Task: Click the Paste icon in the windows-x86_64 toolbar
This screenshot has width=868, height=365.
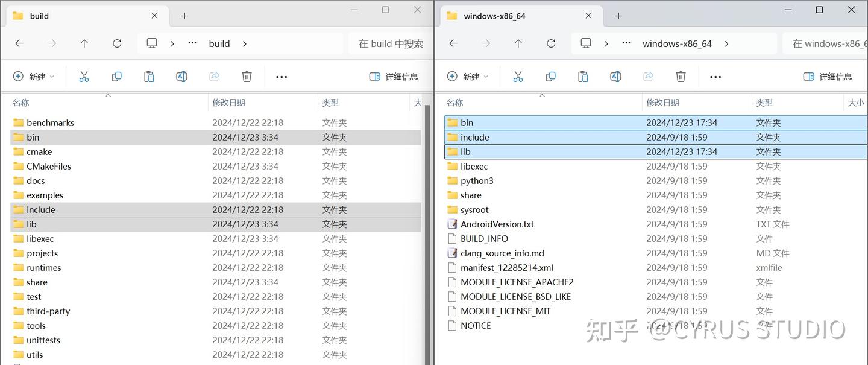Action: pyautogui.click(x=582, y=77)
